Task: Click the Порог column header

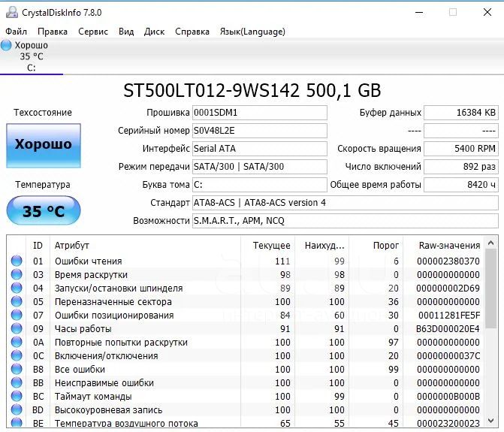Action: click(376, 245)
